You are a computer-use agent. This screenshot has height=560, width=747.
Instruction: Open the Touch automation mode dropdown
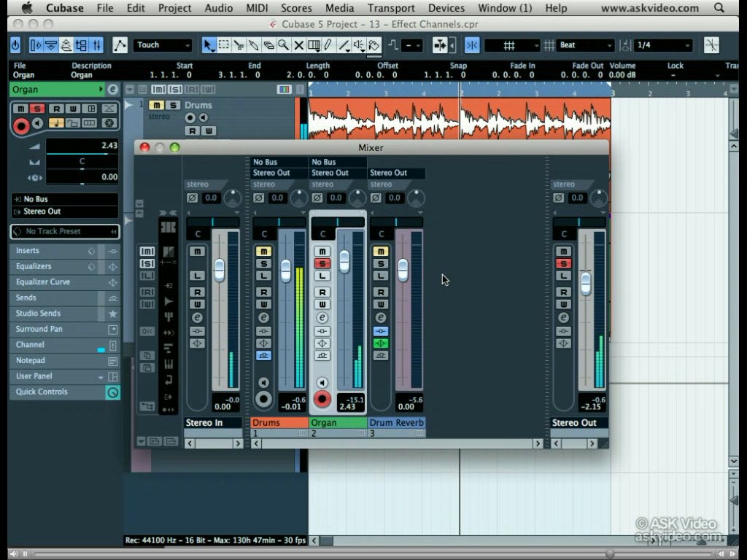(163, 45)
